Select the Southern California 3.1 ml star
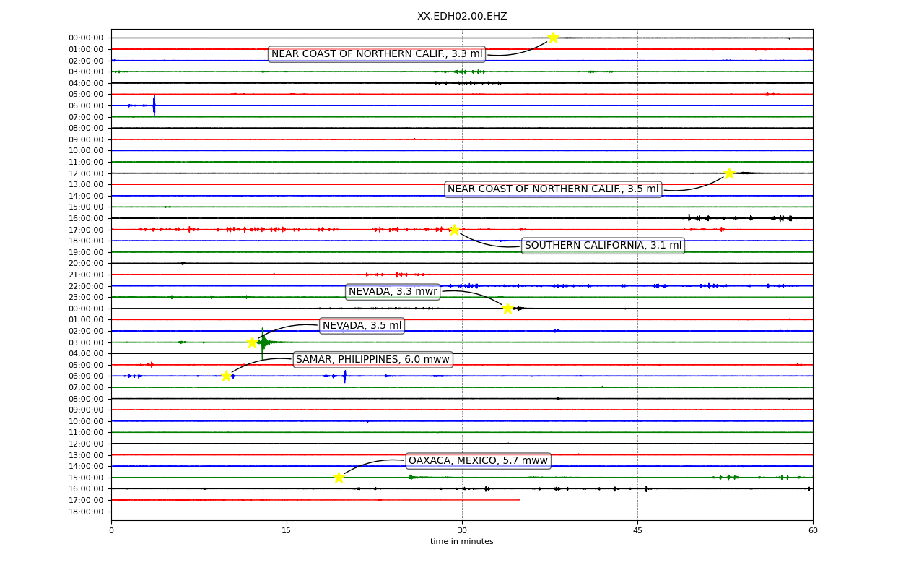Screen dimensions: 924x578 (x=454, y=230)
